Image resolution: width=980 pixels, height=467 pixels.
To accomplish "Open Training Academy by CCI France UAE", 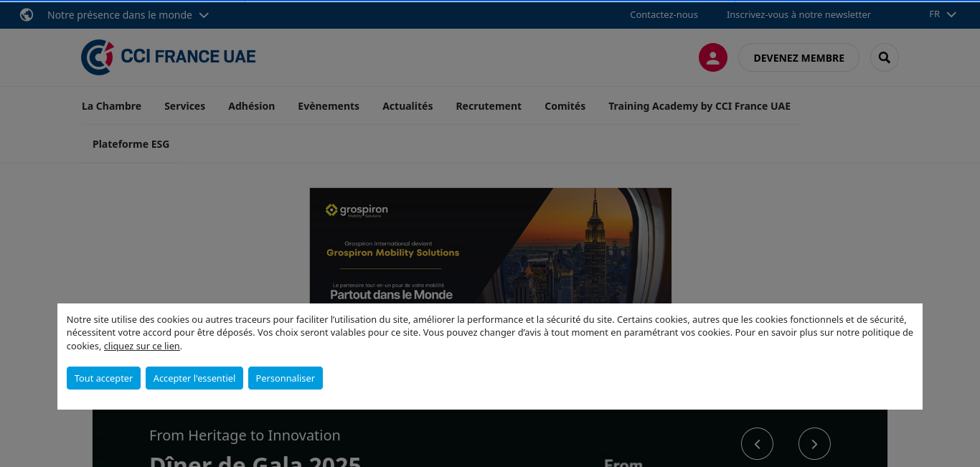I will 699,106.
